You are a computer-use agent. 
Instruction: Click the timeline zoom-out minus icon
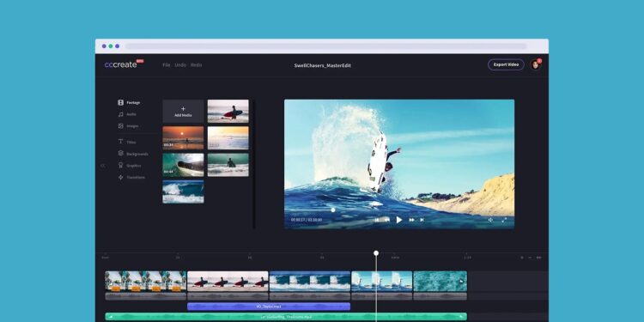530,258
